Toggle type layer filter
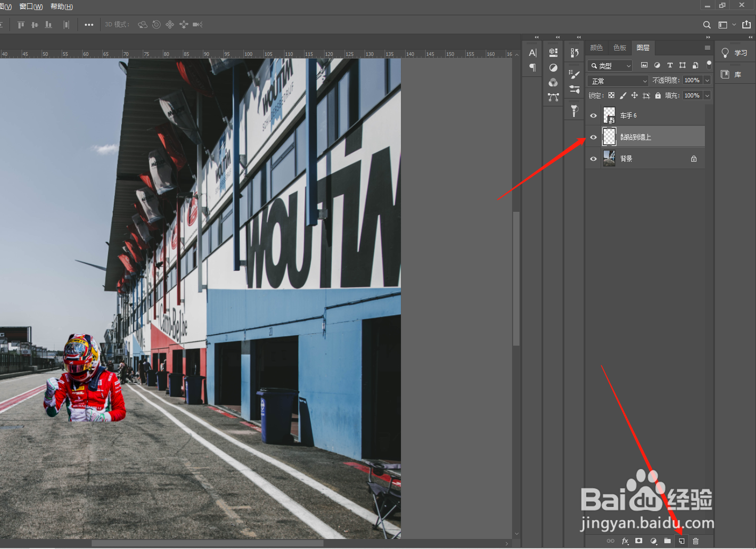756x549 pixels. click(x=670, y=65)
